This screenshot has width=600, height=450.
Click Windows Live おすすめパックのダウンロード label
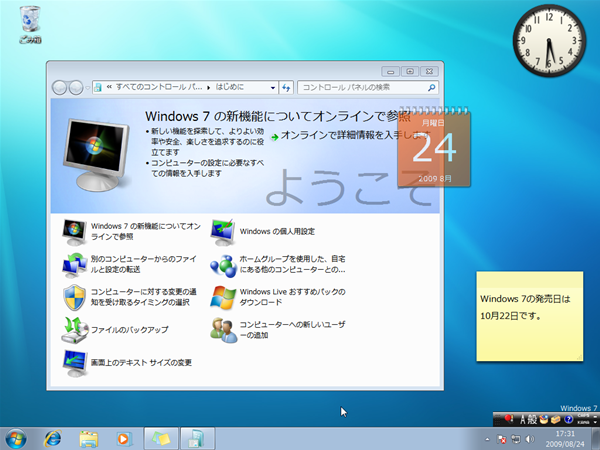292,297
